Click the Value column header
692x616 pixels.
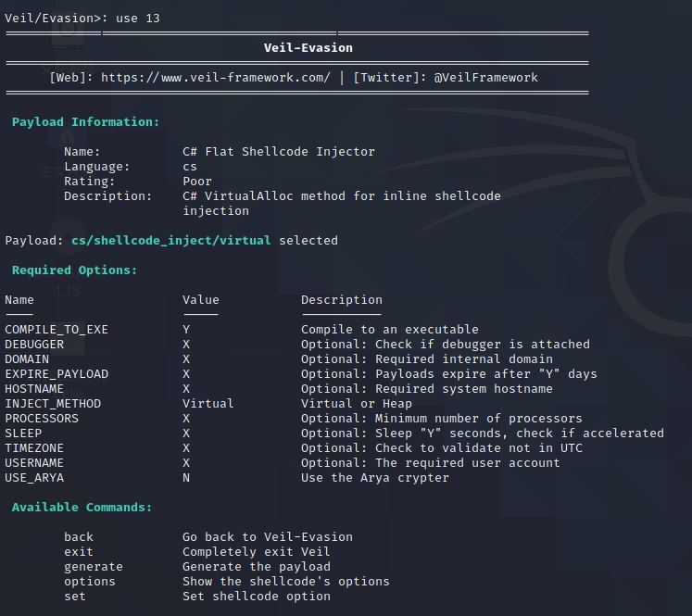point(201,300)
